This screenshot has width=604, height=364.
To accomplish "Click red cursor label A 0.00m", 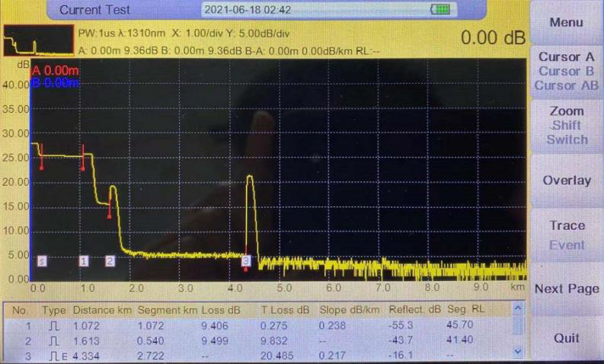I will tap(56, 71).
